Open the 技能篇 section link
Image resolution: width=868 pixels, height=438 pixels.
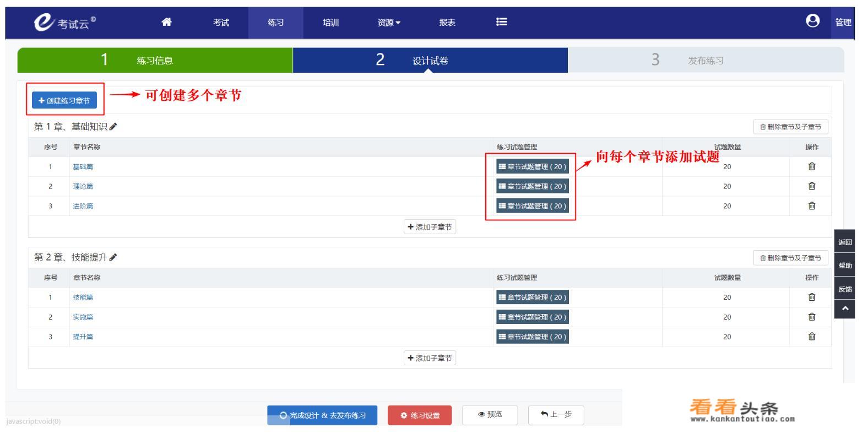[x=83, y=297]
